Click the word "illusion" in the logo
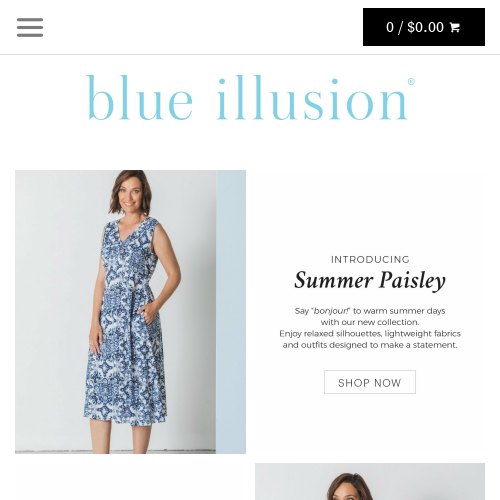The width and height of the screenshot is (500, 500). (312, 97)
